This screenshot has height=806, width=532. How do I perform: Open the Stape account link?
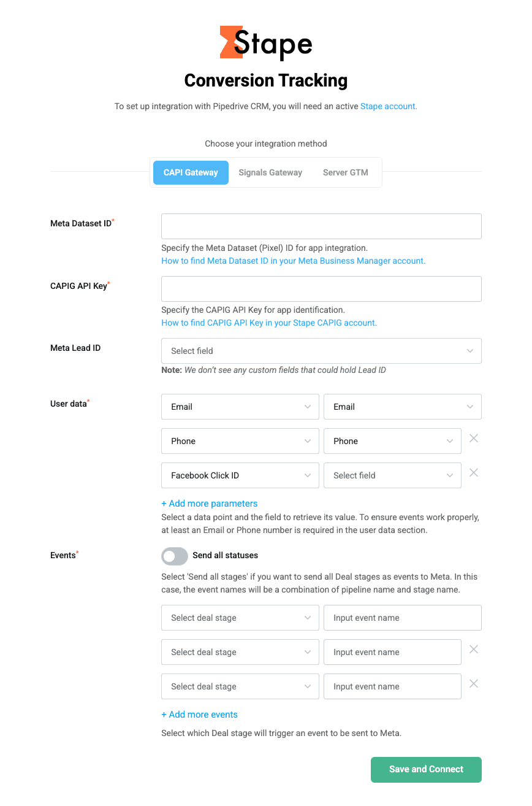[x=389, y=106]
